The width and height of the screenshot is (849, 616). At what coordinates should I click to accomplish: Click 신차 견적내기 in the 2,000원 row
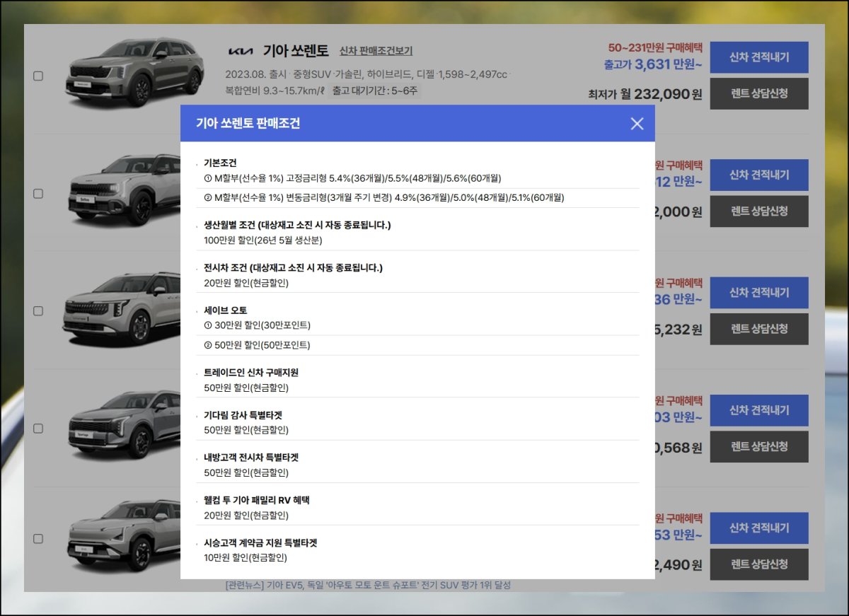tap(759, 175)
